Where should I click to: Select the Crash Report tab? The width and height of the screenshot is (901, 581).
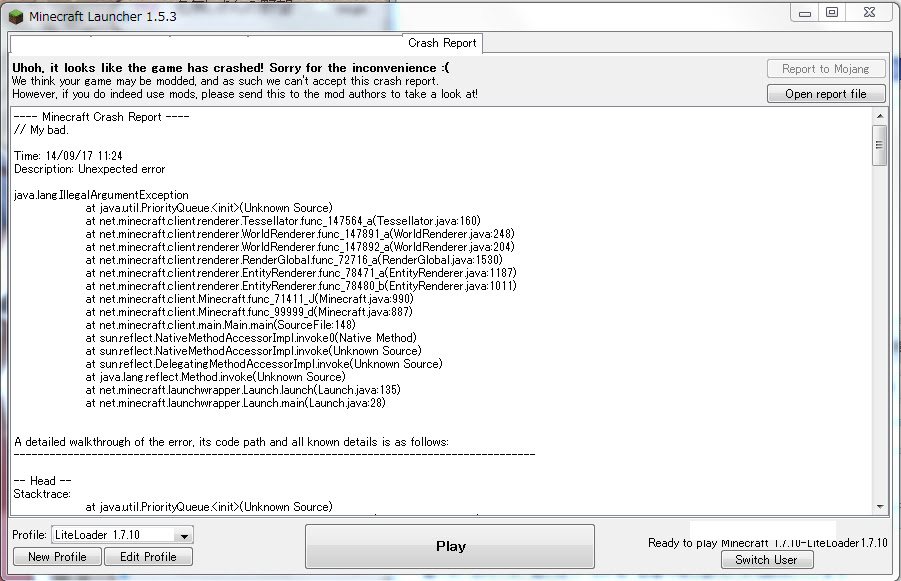pyautogui.click(x=442, y=43)
